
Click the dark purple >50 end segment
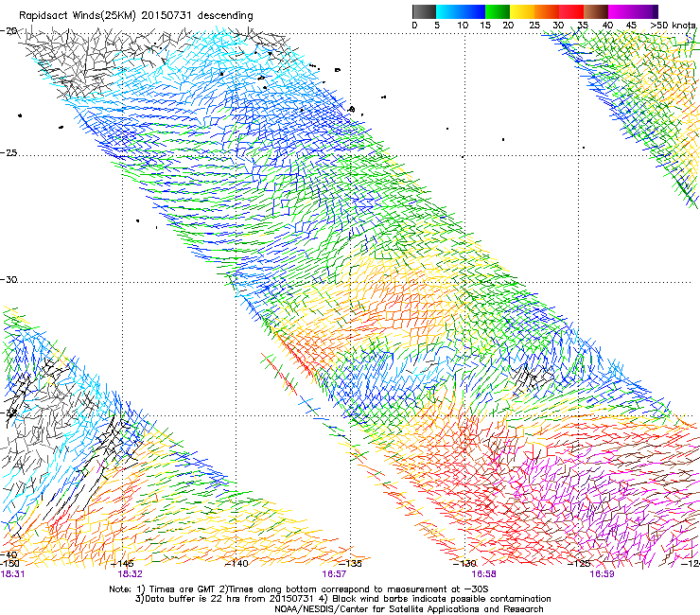[656, 11]
